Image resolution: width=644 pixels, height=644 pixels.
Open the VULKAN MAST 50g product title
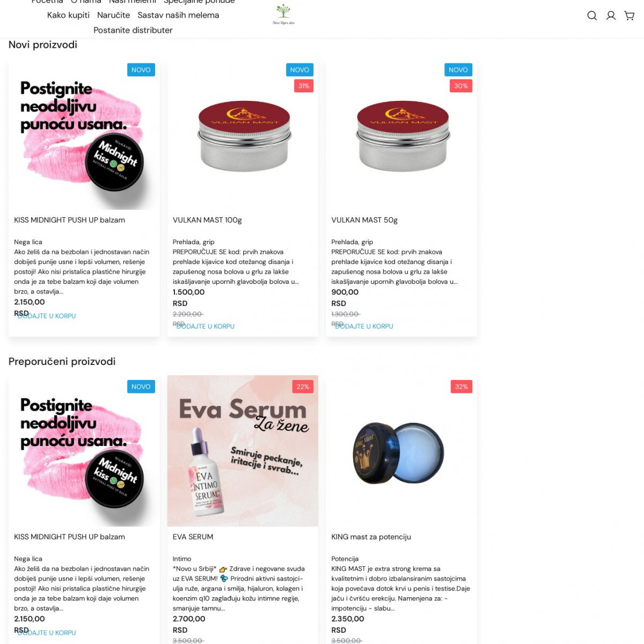[x=364, y=220]
